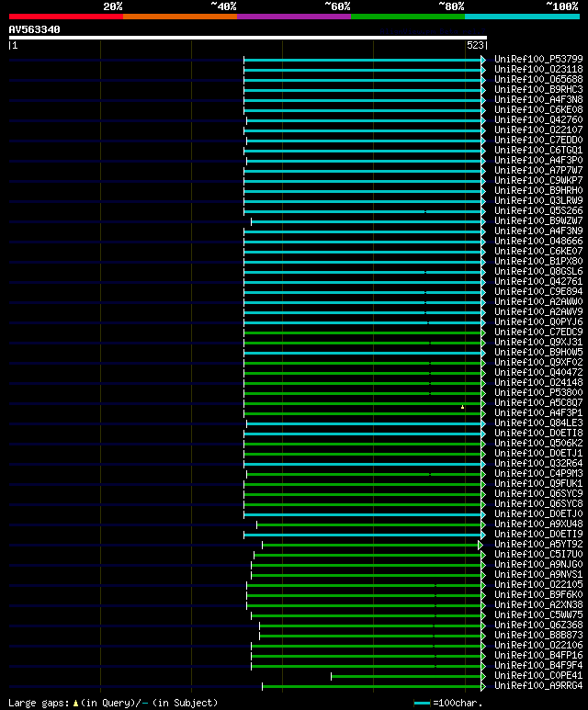The height and width of the screenshot is (710, 588).
Task: Click the cyan alignment bar for UniRef100_P53799
Action: coord(362,60)
